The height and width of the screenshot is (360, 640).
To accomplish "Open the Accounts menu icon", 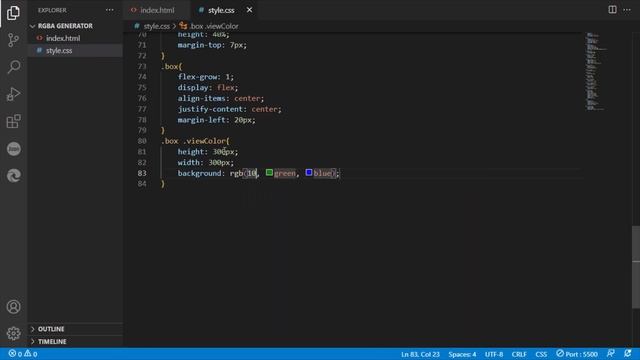I will point(13,307).
